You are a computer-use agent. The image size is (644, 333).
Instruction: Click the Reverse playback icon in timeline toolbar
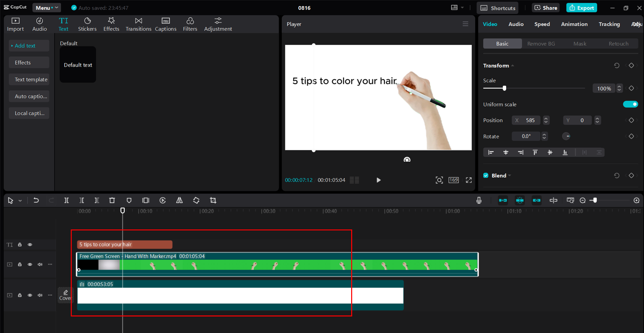coord(163,201)
